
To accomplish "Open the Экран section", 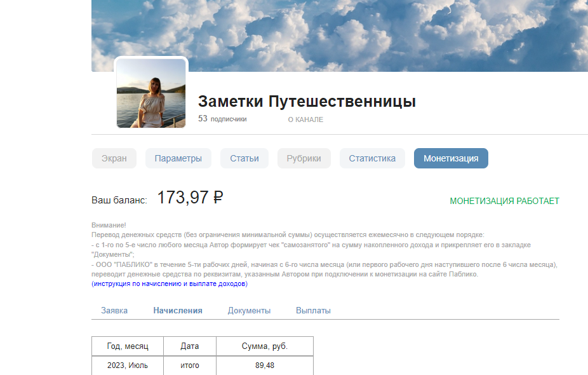I will 114,158.
